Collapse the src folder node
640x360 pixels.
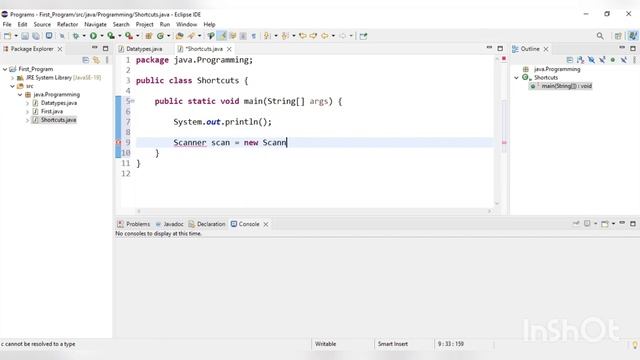pos(12,86)
